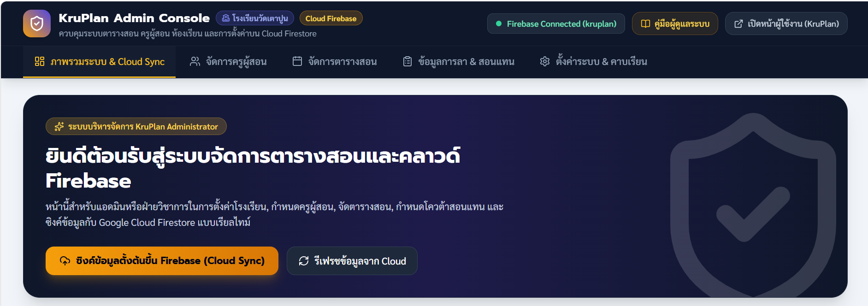This screenshot has height=306, width=868.
Task: Click the Cloud Firebase badge
Action: point(331,18)
